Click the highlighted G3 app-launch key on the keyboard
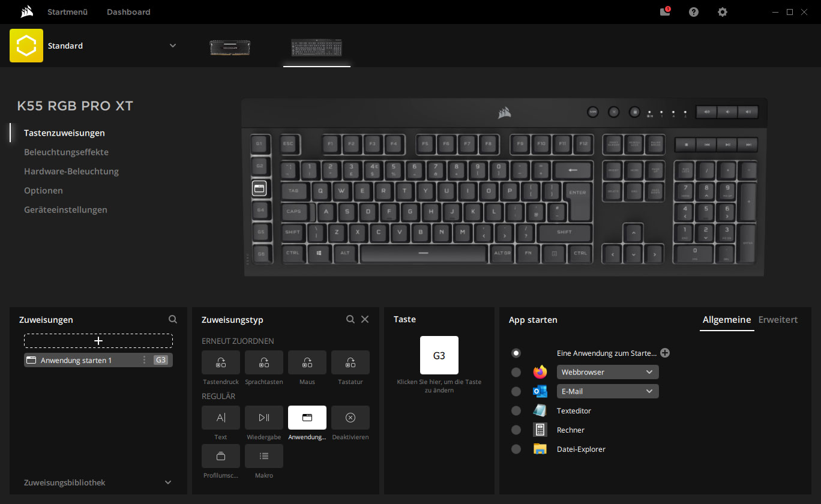Screen dimensions: 821x504 (x=259, y=188)
